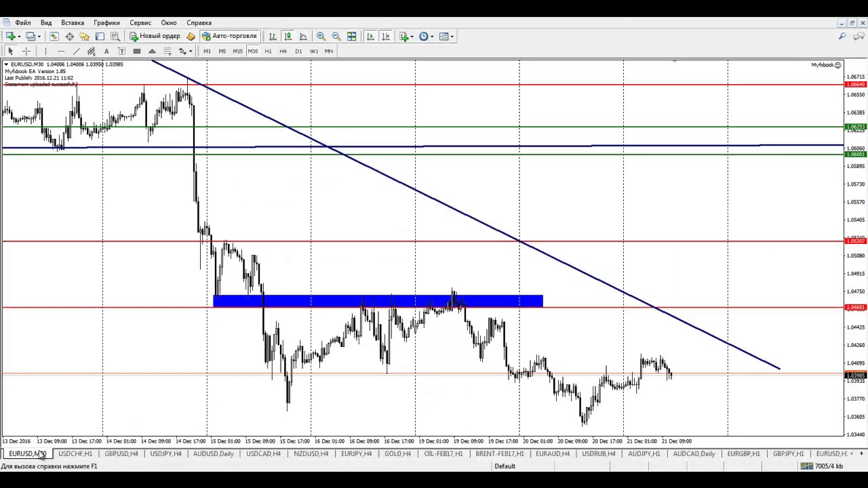This screenshot has height=488, width=868.
Task: Click the search magnifier at top right
Action: coord(842,36)
